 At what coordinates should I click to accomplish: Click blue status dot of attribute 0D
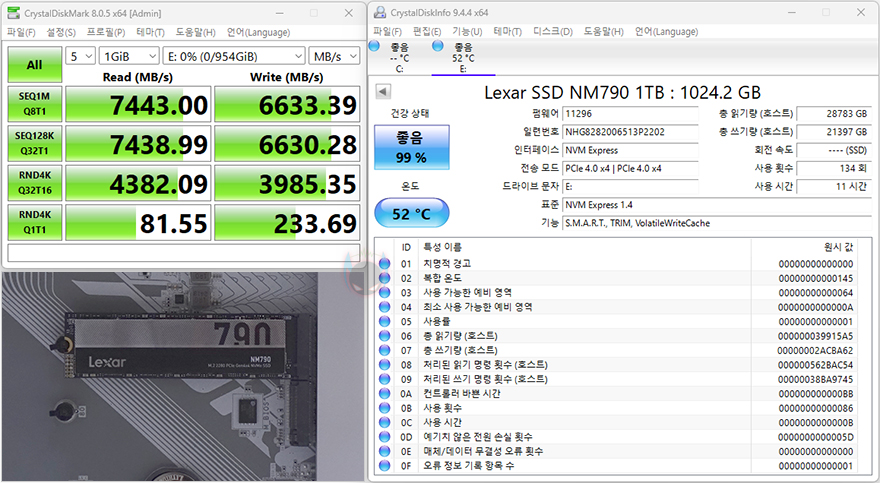pyautogui.click(x=384, y=437)
